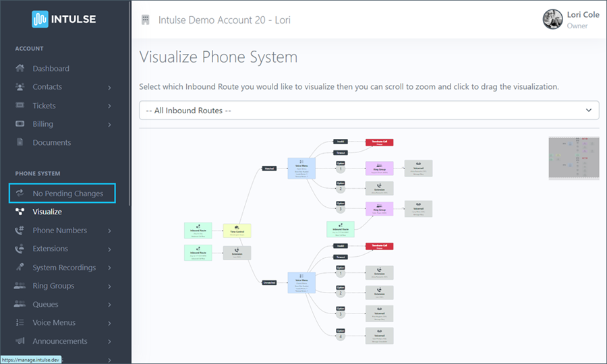Click the Dashboard home icon
Viewport: 607px width, 364px height.
20,69
